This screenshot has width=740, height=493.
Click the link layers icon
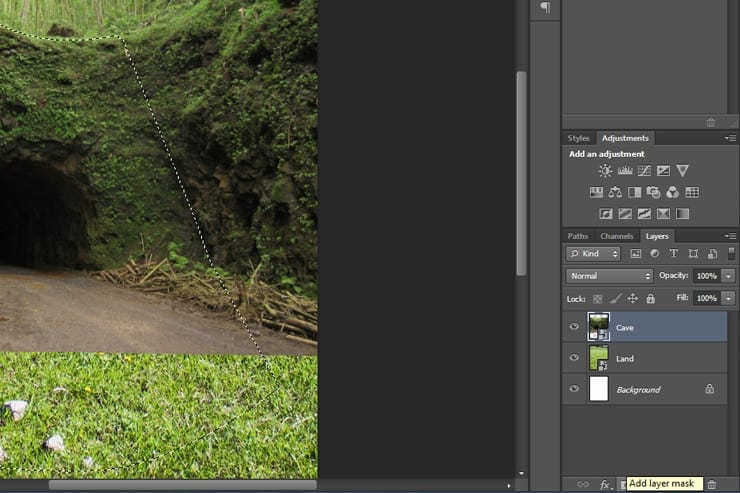click(583, 484)
